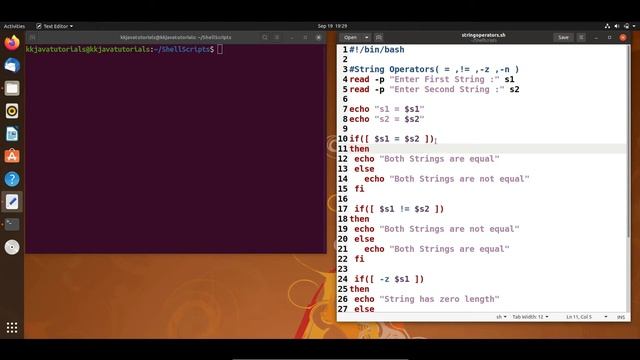Click the 'else' on line 13
The width and height of the screenshot is (640, 360).
pos(364,169)
